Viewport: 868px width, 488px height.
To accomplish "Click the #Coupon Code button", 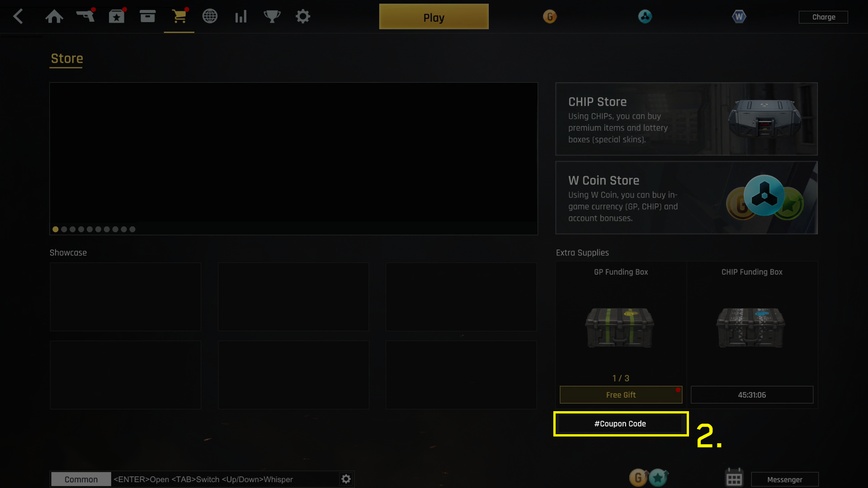I will [620, 424].
